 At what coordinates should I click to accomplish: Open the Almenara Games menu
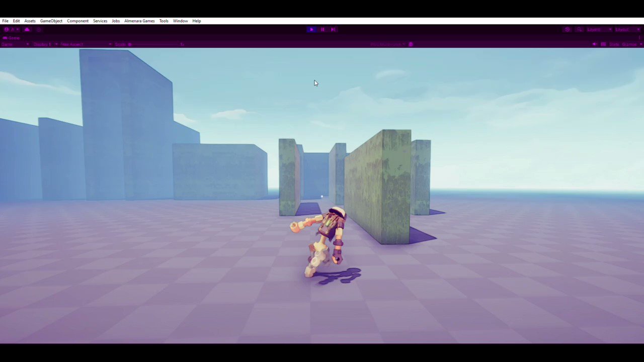139,21
